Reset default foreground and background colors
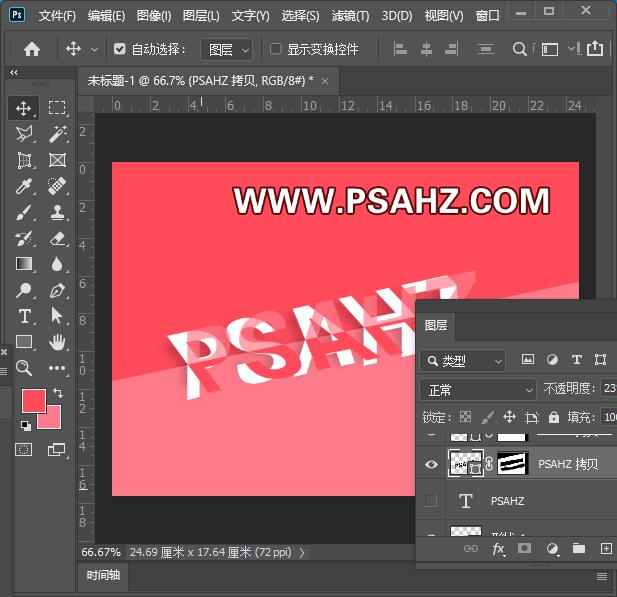Screen dimensions: 617x597 pyautogui.click(x=26, y=425)
